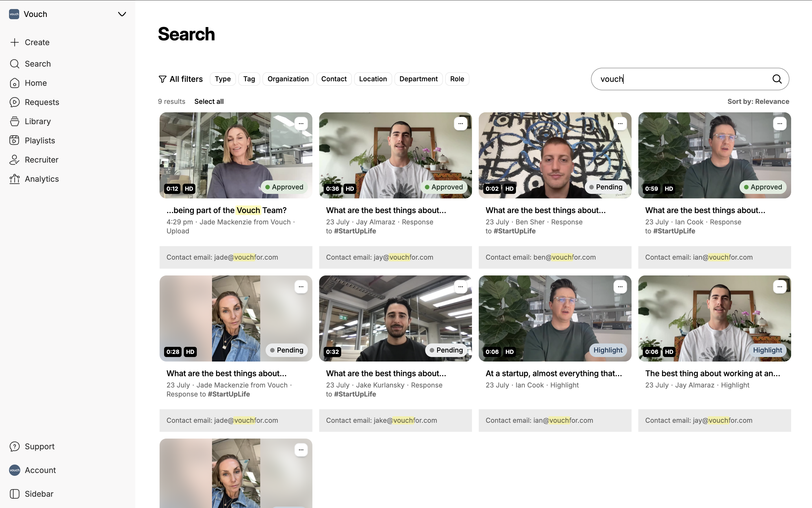Open the Department filter dropdown

click(418, 79)
